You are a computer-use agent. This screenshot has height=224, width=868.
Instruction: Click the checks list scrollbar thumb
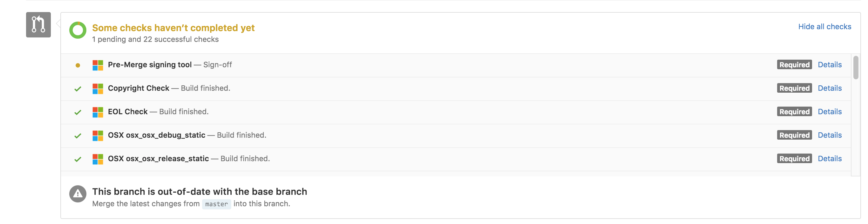tap(856, 68)
